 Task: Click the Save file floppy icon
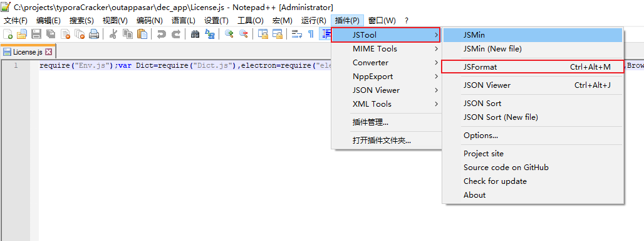36,34
